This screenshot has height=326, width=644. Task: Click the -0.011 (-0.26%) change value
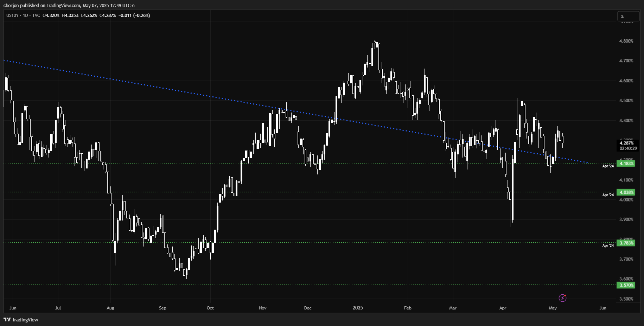pos(134,15)
